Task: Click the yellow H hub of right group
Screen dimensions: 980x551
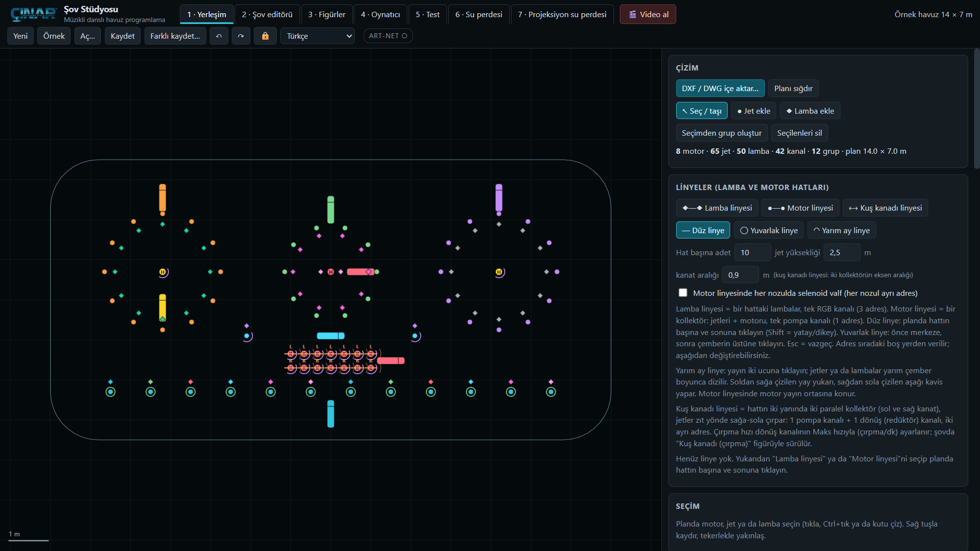Action: click(x=499, y=272)
